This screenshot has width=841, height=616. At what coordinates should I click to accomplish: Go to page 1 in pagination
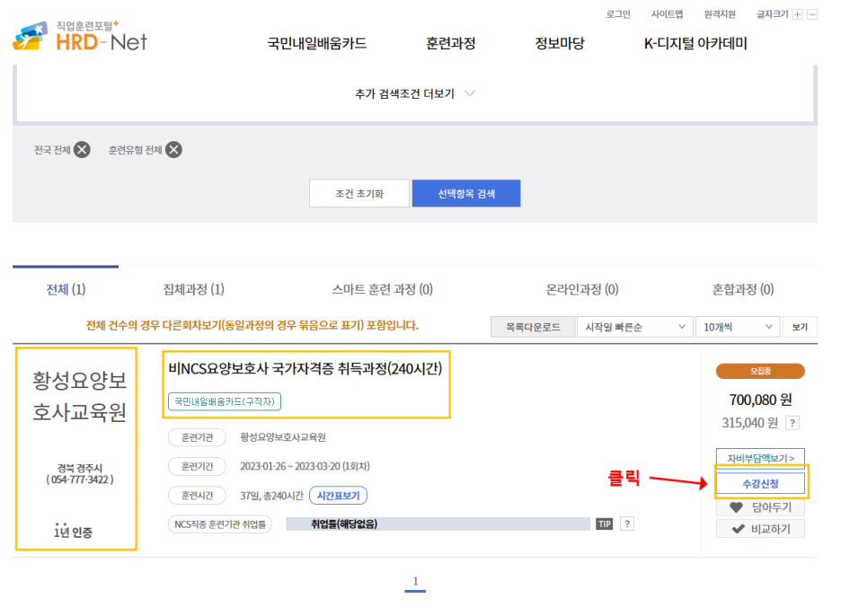pos(415,582)
